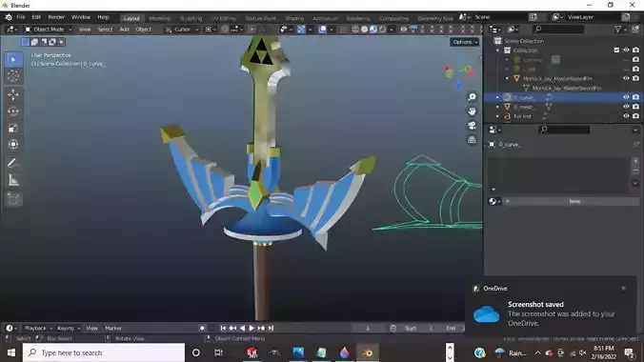644x362 pixels.
Task: Hide the 0_mesh_ object eye icon
Action: coord(626,107)
